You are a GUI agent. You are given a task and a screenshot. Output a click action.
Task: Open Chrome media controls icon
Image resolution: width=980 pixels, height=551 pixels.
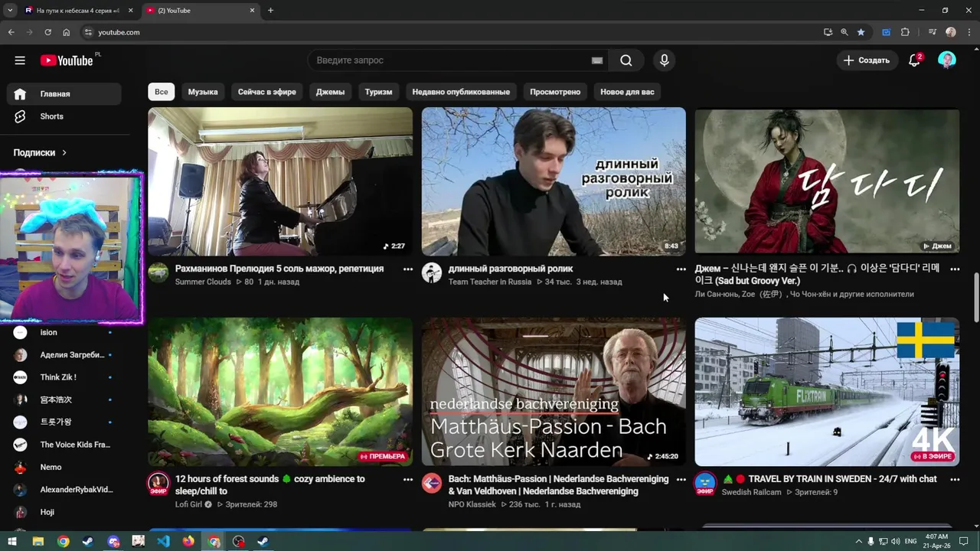(x=932, y=32)
